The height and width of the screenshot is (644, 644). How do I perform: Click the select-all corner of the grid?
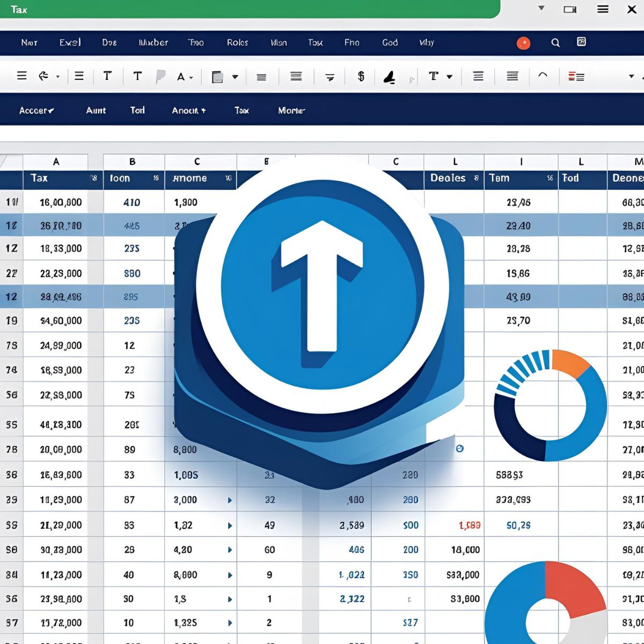click(11, 162)
